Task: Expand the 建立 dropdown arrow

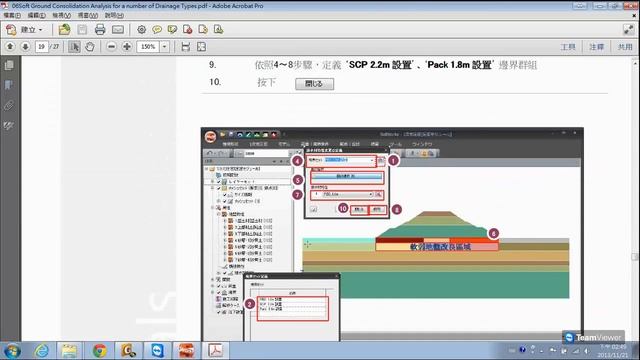Action: click(x=40, y=30)
